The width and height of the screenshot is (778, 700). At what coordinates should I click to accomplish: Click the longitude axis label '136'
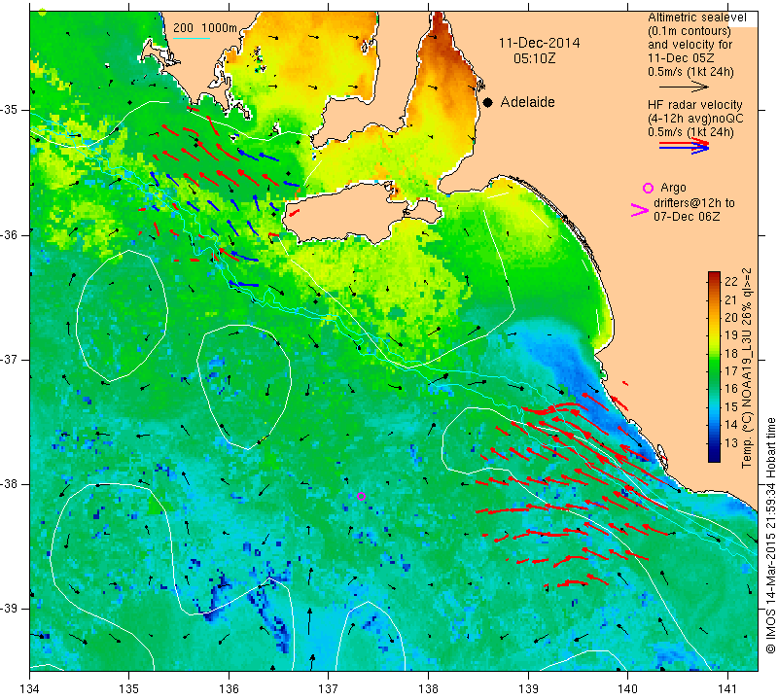[229, 689]
